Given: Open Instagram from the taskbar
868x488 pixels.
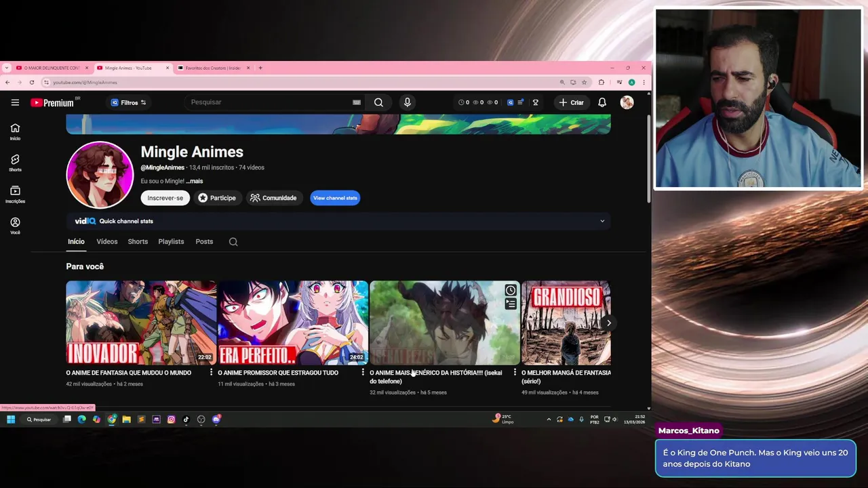Looking at the screenshot, I should click(171, 420).
